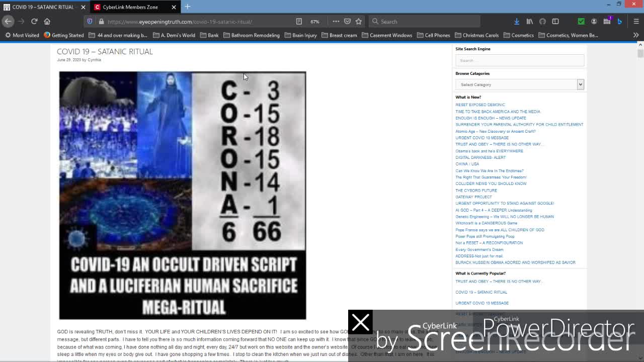Click the purple-badged extension icon
The image size is (644, 362).
(607, 21)
